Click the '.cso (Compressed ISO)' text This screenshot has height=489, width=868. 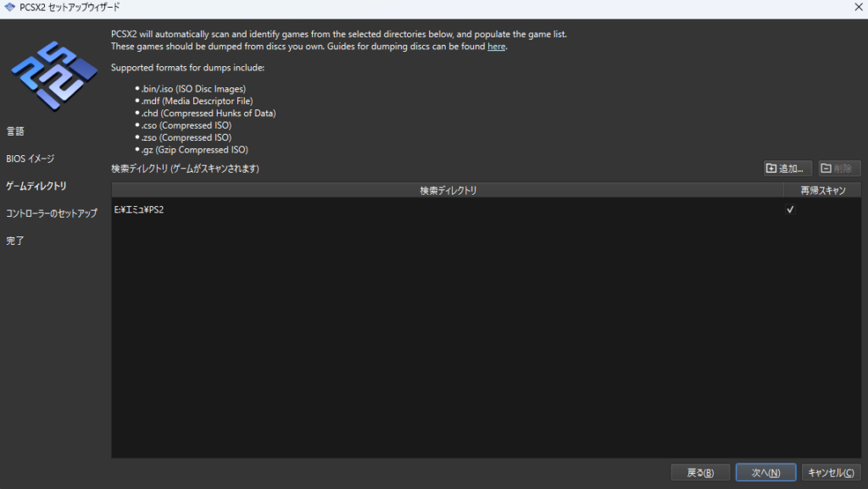(x=186, y=125)
